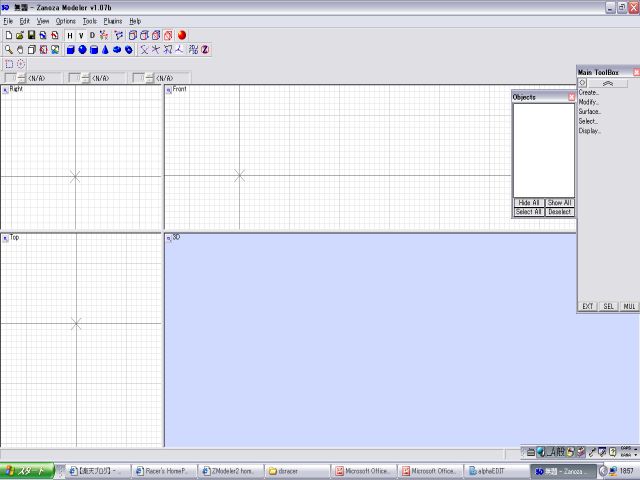Select the hand pan tool
Viewport: 640px width, 480px height.
[20, 50]
